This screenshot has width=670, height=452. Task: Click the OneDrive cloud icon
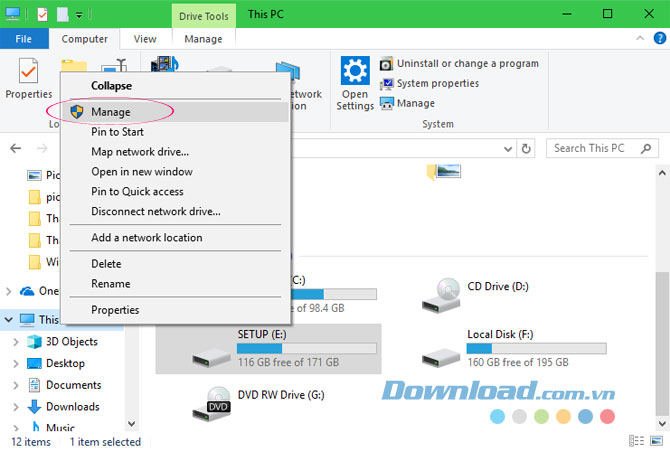pos(27,291)
